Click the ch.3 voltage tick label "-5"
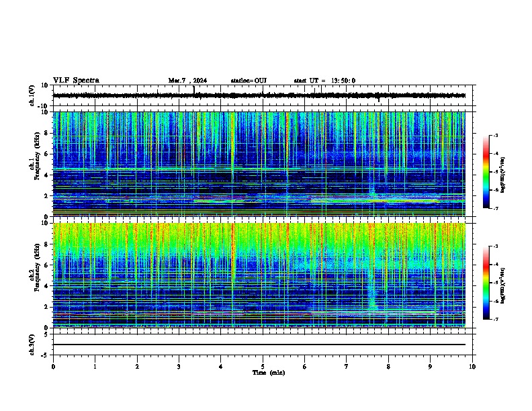 tap(45, 355)
